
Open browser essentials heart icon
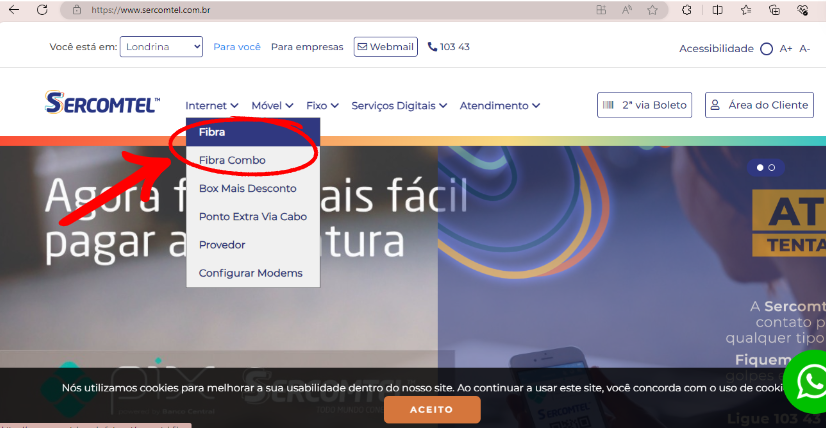pyautogui.click(x=803, y=9)
